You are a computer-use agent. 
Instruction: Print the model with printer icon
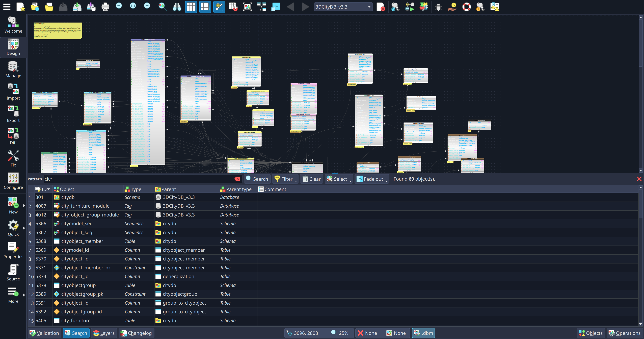click(x=105, y=7)
